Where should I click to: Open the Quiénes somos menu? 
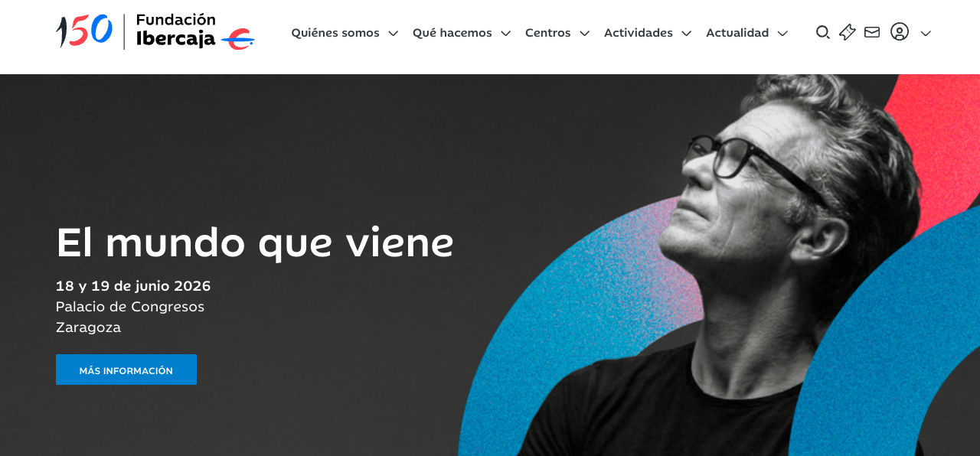point(335,33)
